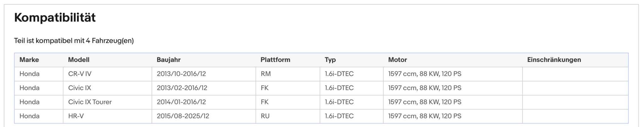Click the Kompatibilität section heading
This screenshot has width=644, height=127.
[55, 18]
